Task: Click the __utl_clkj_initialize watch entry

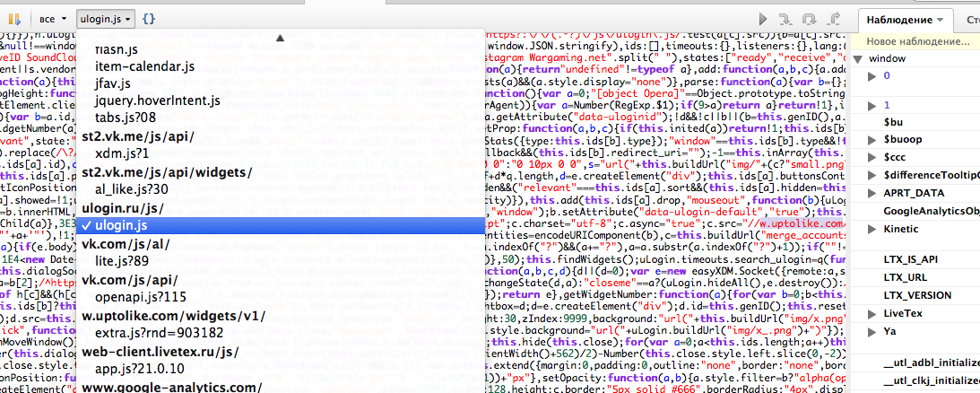Action: click(932, 381)
